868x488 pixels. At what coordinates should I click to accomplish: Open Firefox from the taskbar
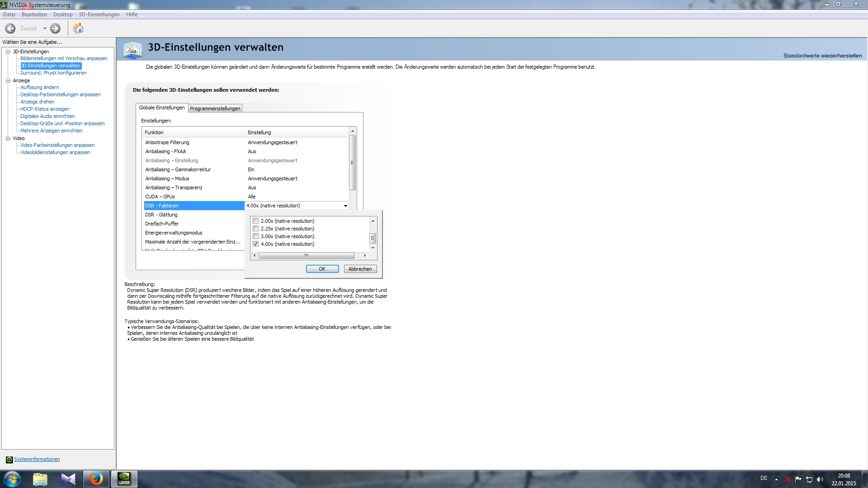(96, 479)
